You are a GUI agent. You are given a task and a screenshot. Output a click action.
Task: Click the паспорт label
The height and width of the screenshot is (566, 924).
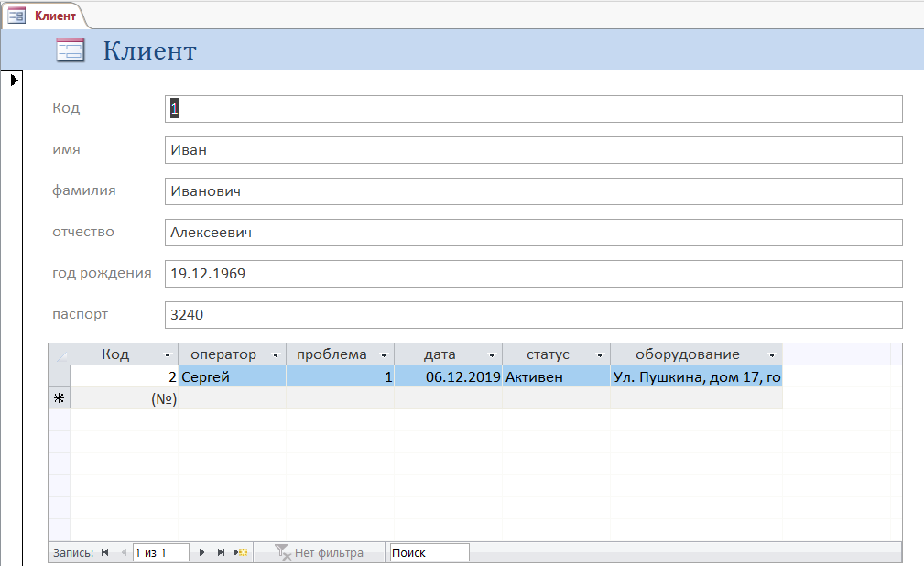tap(81, 314)
